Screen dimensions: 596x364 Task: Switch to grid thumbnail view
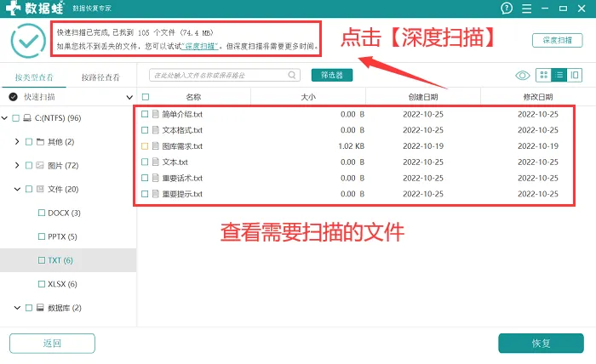[543, 75]
